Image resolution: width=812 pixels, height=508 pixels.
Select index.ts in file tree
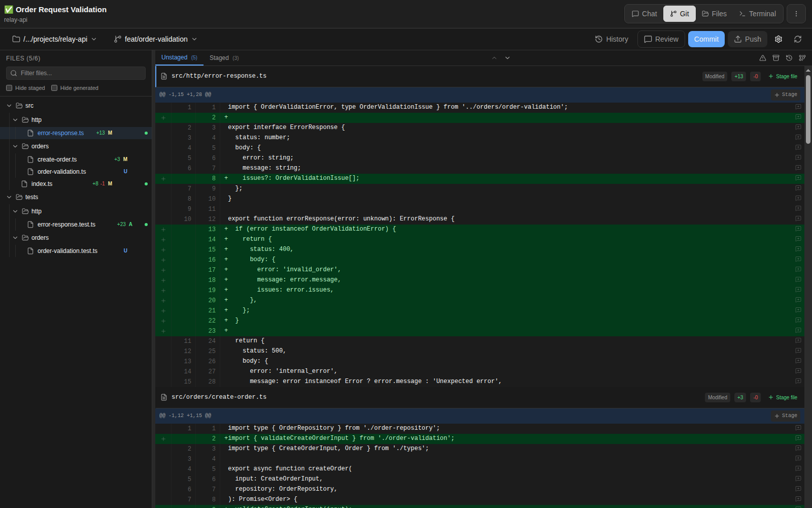click(x=76, y=184)
